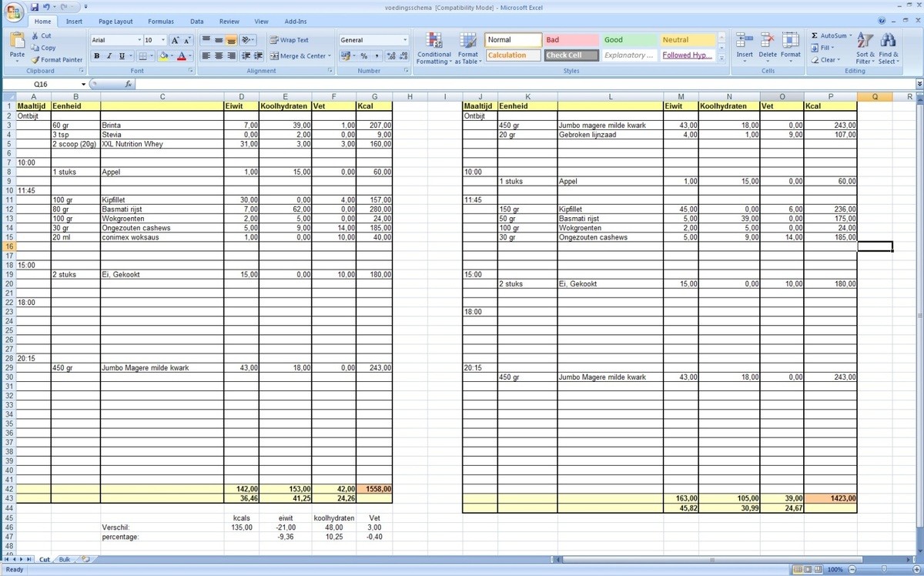The width and height of the screenshot is (924, 576).
Task: Select cell D3 containing Brinta's 7,00 Eiwit value
Action: (241, 125)
